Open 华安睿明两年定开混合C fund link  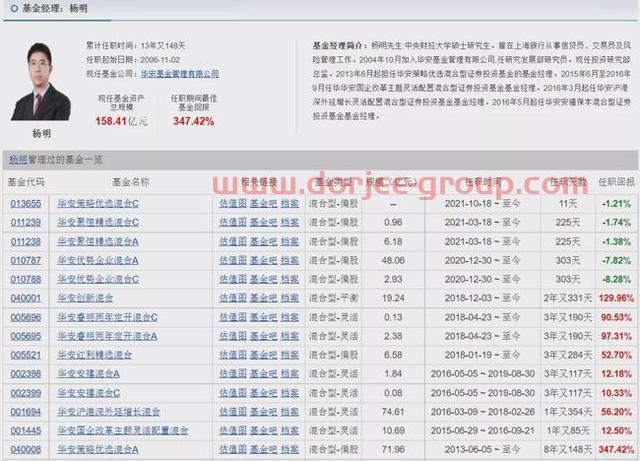(x=107, y=317)
